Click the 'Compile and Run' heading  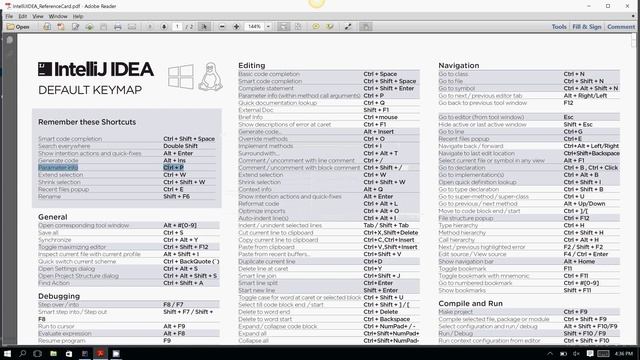[470, 303]
